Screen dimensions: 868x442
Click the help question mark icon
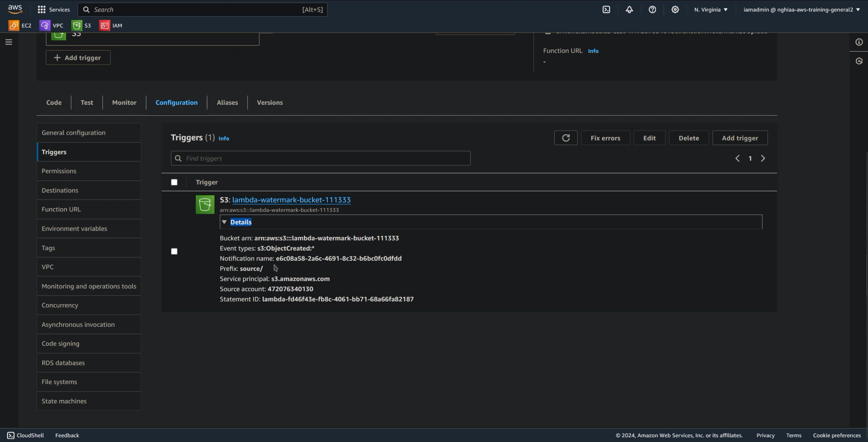point(652,10)
